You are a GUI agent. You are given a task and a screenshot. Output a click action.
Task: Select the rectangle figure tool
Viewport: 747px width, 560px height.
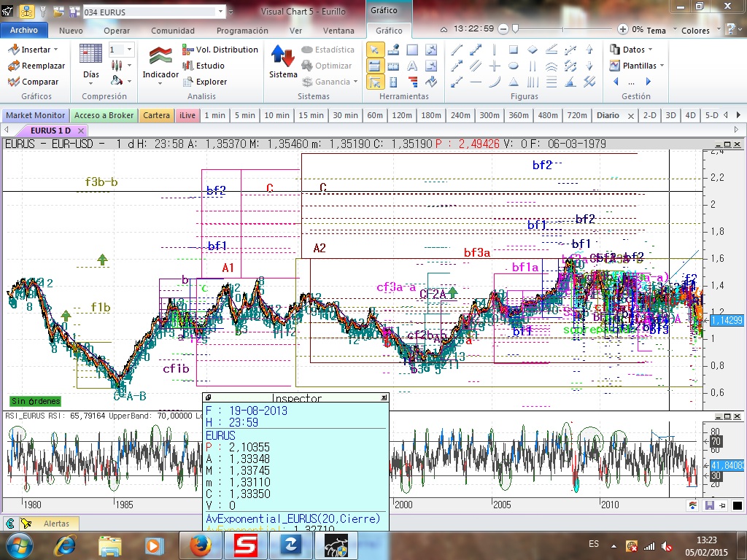click(x=514, y=50)
